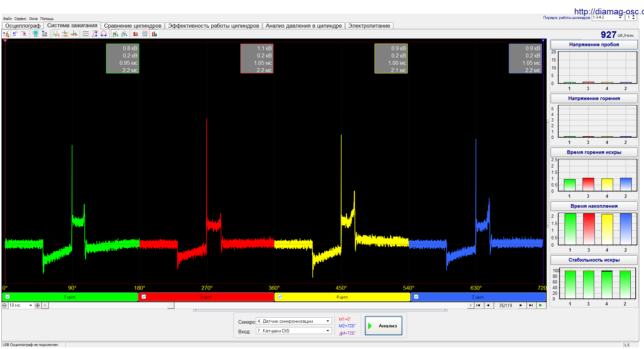Click cylinder 1 readout box (0.8 кВ)
This screenshot has width=644, height=349.
pyautogui.click(x=123, y=58)
